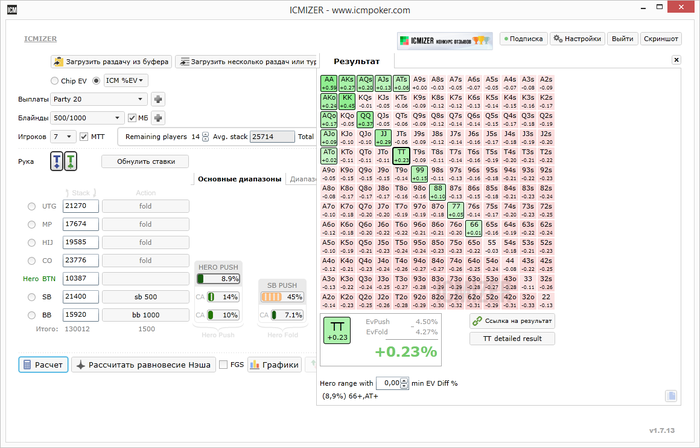
Task: Select the AKo cell in hand matrix
Action: point(329,101)
